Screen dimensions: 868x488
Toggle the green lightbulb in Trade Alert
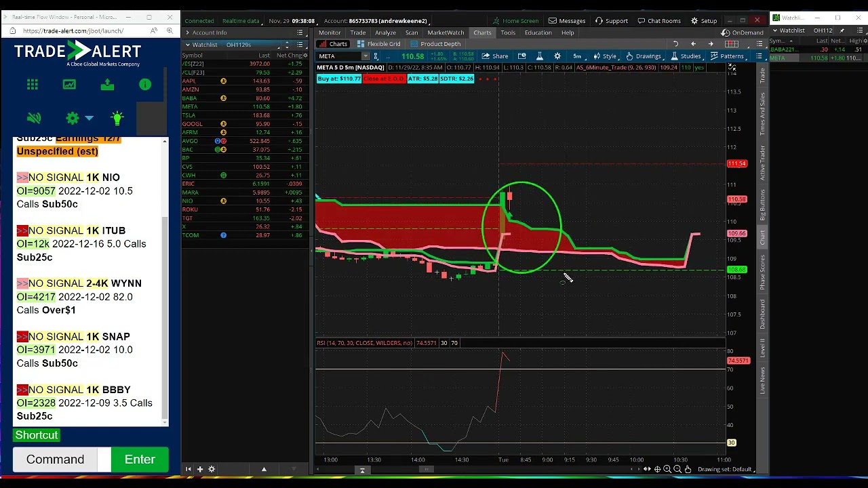pos(117,119)
